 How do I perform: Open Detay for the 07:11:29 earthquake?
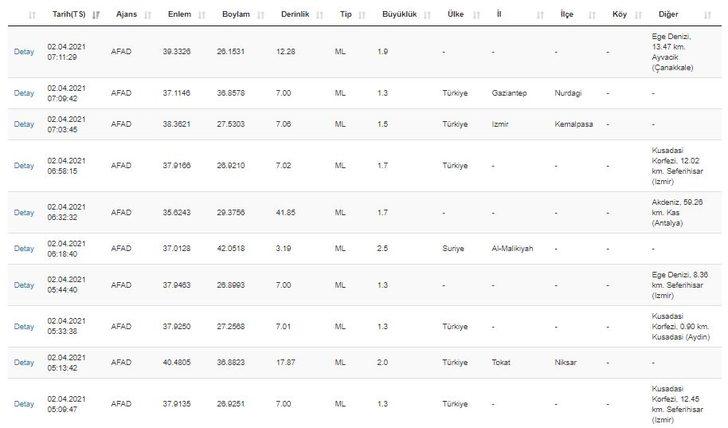(23, 51)
